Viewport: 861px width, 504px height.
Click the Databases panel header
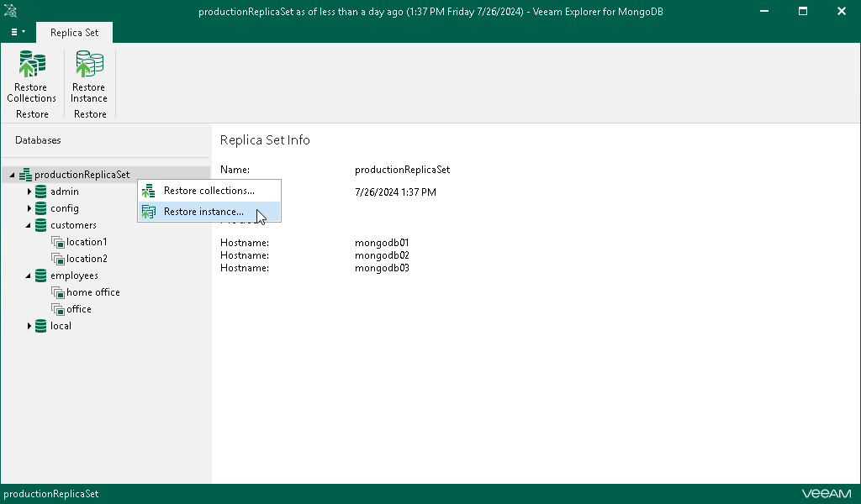(x=38, y=139)
